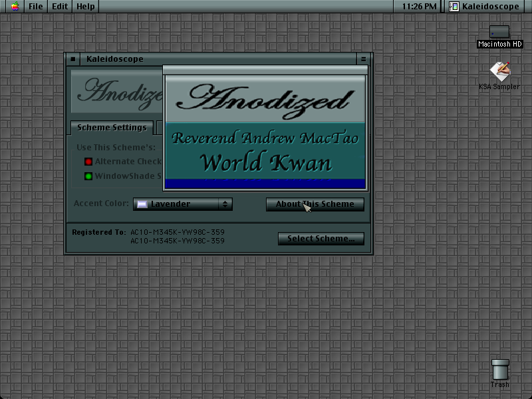532x399 pixels.
Task: Open the File menu
Action: pyautogui.click(x=36, y=6)
